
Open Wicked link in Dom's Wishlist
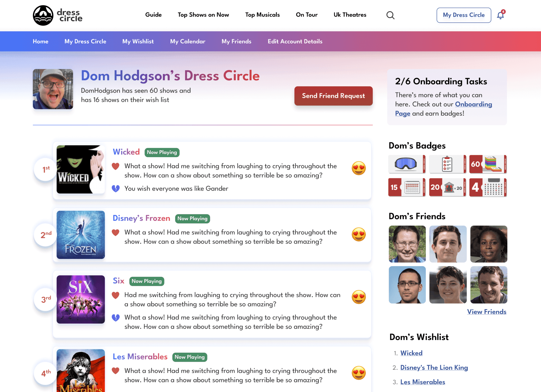click(411, 353)
